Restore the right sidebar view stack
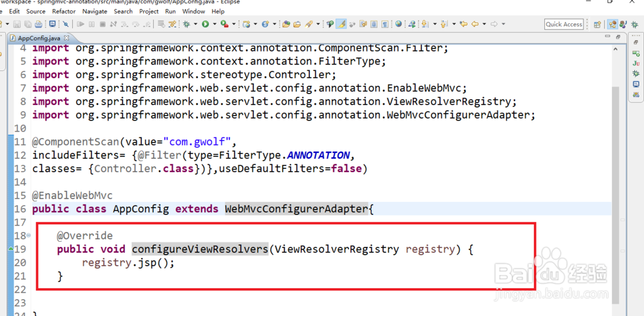The height and width of the screenshot is (316, 644). tap(636, 43)
